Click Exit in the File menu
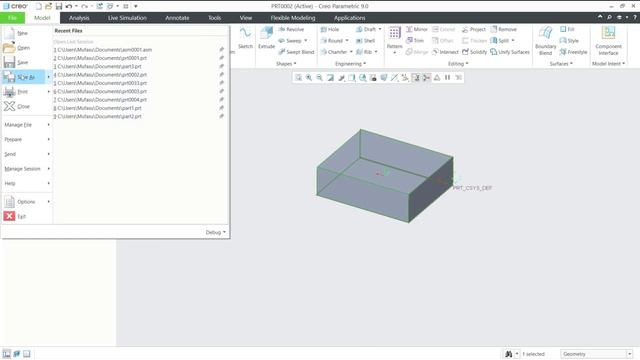640x360 pixels. (27, 217)
